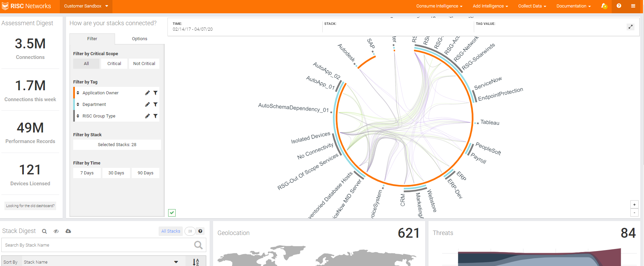Image resolution: width=644 pixels, height=266 pixels.
Task: Click the PeopleSoft label in chord diagram
Action: [488, 149]
